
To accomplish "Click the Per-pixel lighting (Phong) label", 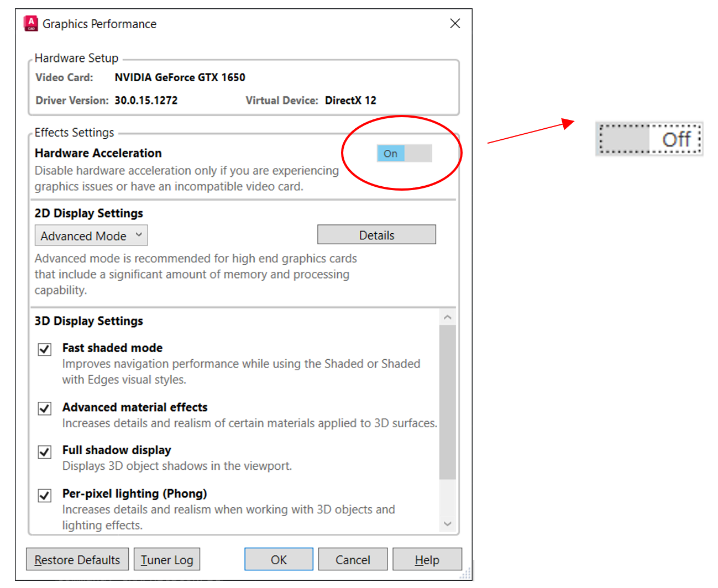I will pyautogui.click(x=134, y=494).
